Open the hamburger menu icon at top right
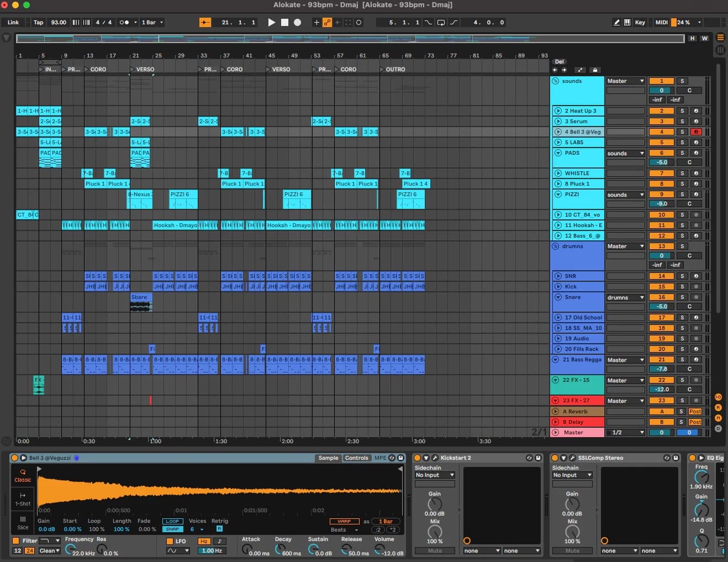The height and width of the screenshot is (562, 728). [720, 38]
